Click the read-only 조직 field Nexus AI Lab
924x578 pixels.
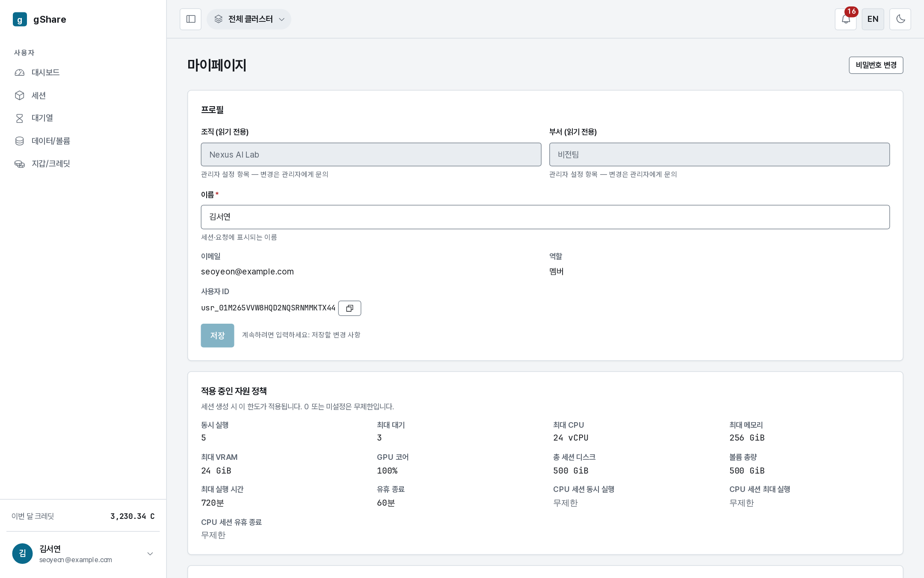tap(371, 155)
